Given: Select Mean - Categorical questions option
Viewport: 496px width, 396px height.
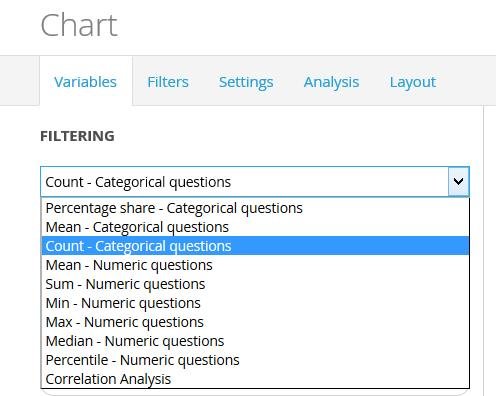Looking at the screenshot, I should (x=255, y=227).
